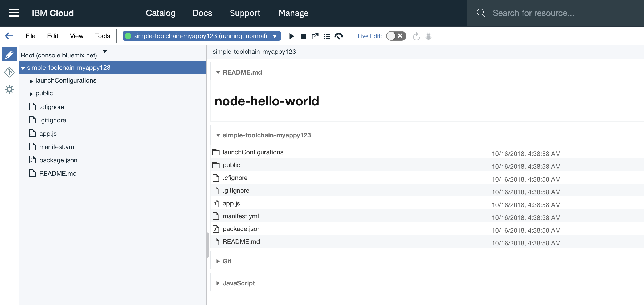
Task: Open Support in top navigation
Action: pyautogui.click(x=245, y=13)
